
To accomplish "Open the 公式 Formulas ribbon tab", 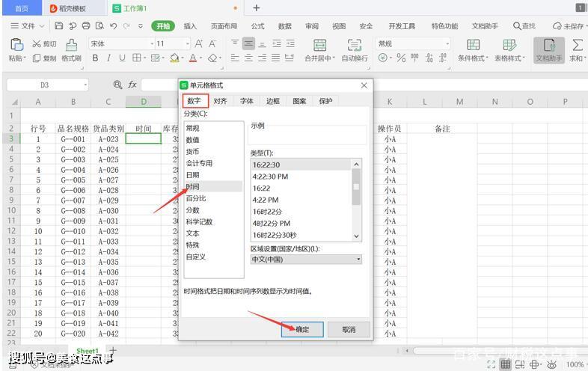I will pos(257,26).
